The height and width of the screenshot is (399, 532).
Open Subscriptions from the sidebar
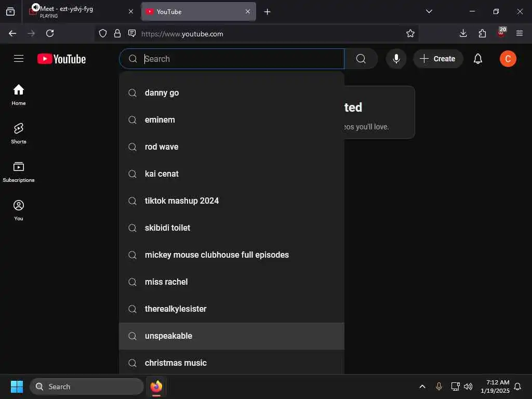pos(19,172)
